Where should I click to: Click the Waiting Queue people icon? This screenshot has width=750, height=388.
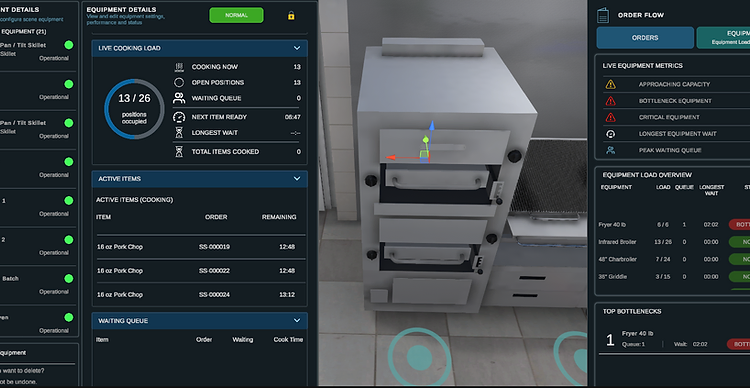coord(179,98)
